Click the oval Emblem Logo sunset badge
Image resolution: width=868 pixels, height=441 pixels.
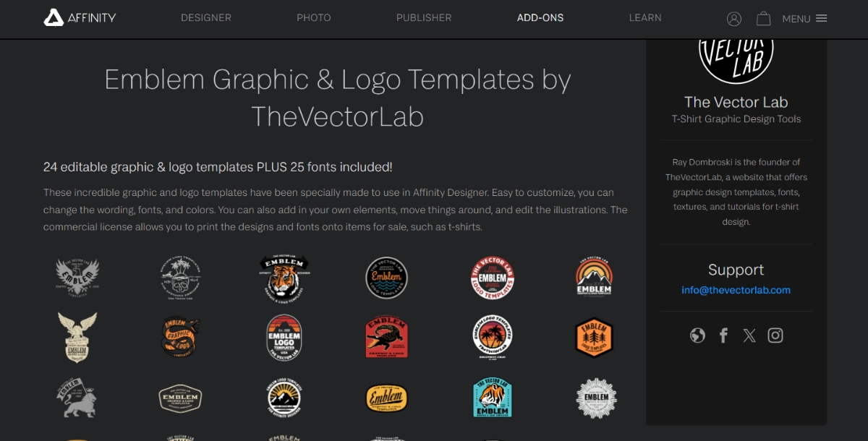click(x=284, y=338)
